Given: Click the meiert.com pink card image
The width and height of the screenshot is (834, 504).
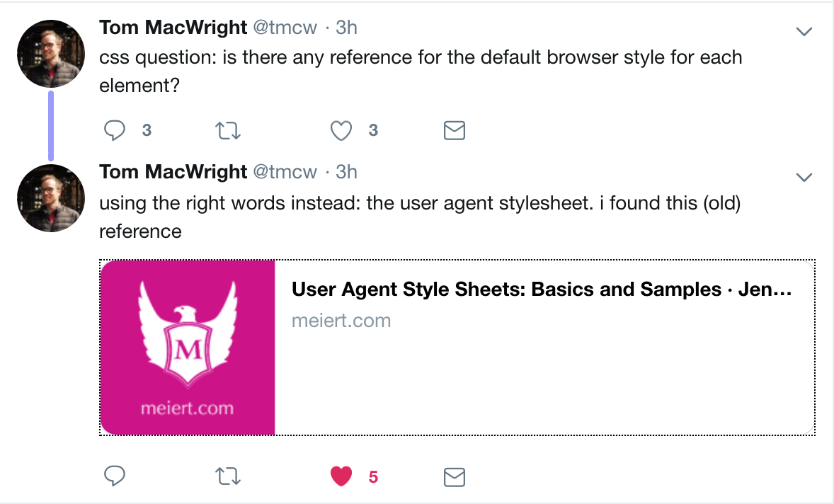Looking at the screenshot, I should tap(188, 347).
